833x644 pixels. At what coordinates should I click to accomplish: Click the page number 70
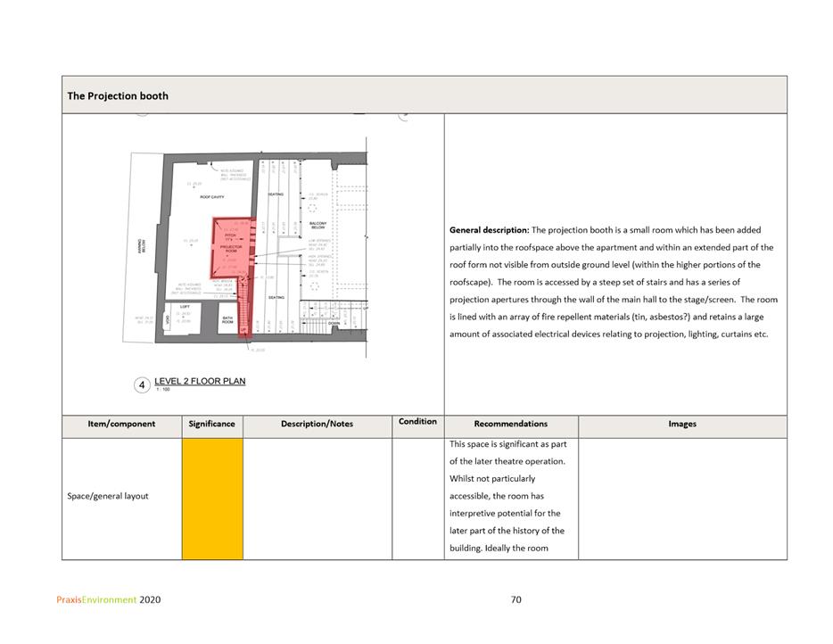coord(515,600)
